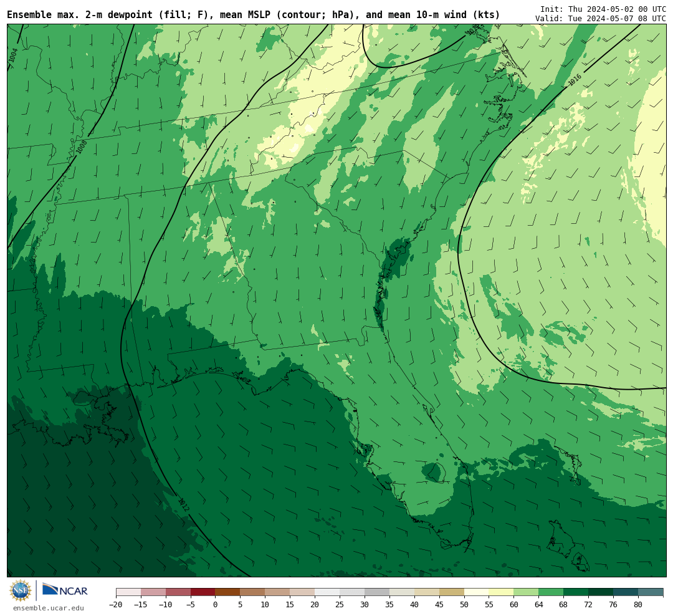This screenshot has height=616, width=673.
Task: Click the colorbar label 72
Action: 588,605
